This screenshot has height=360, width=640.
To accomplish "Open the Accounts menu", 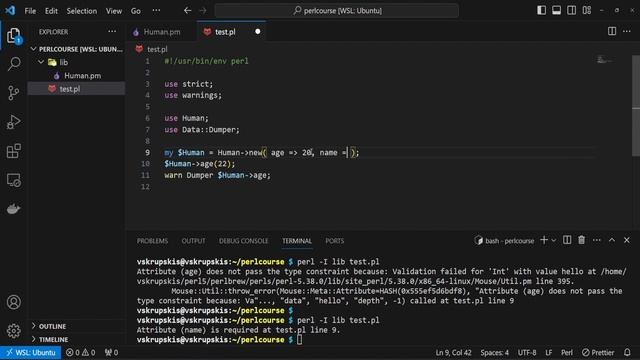I will 14,302.
